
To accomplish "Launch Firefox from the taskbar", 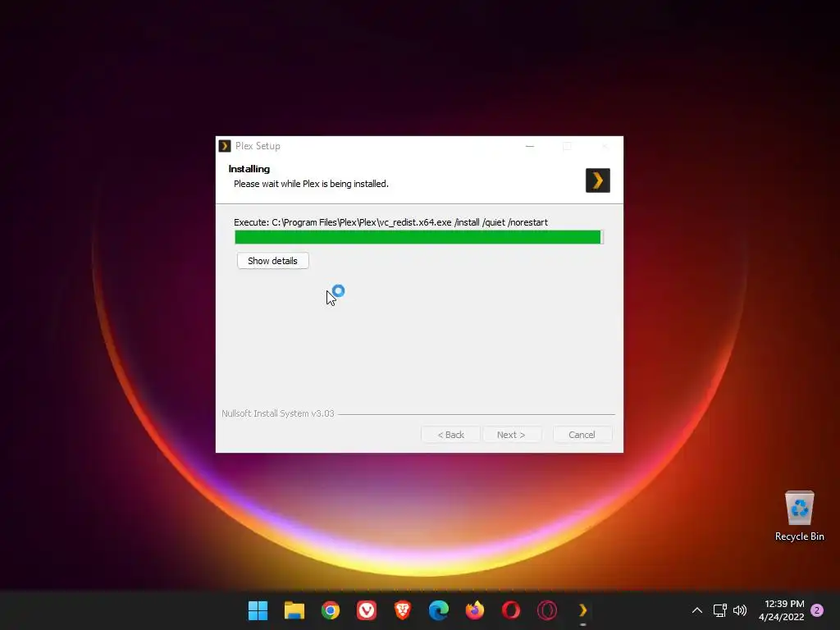I will point(475,610).
